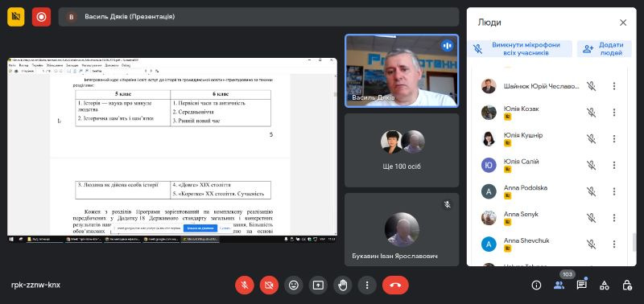Mute Юлія Козак's microphone

coord(591,113)
